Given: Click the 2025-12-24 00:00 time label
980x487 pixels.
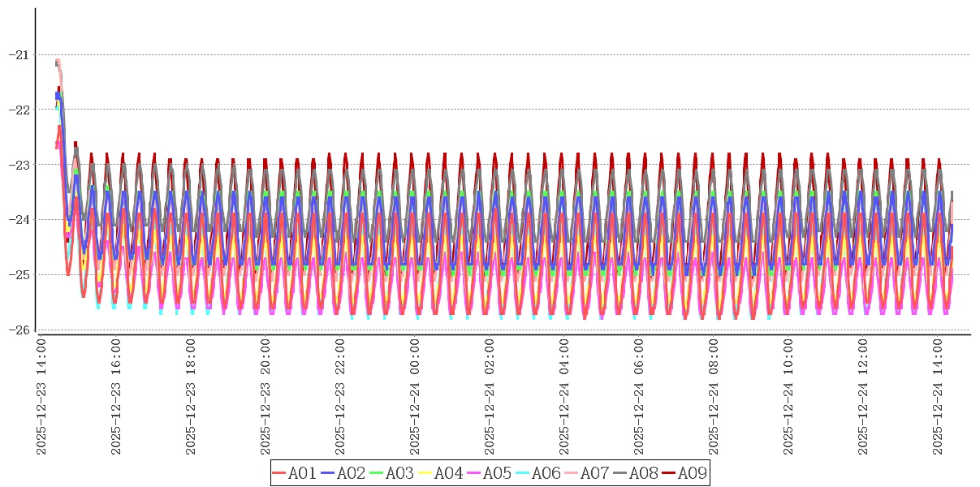Looking at the screenshot, I should coord(415,397).
